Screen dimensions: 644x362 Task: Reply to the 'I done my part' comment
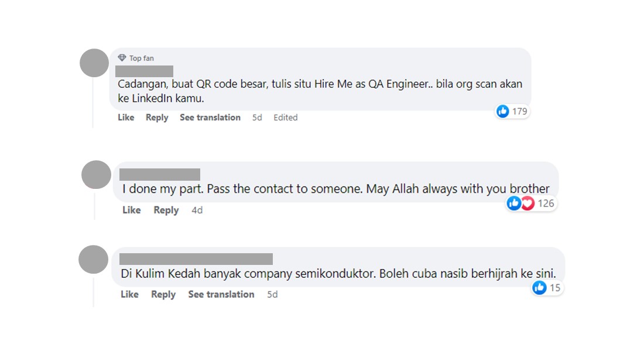point(166,210)
